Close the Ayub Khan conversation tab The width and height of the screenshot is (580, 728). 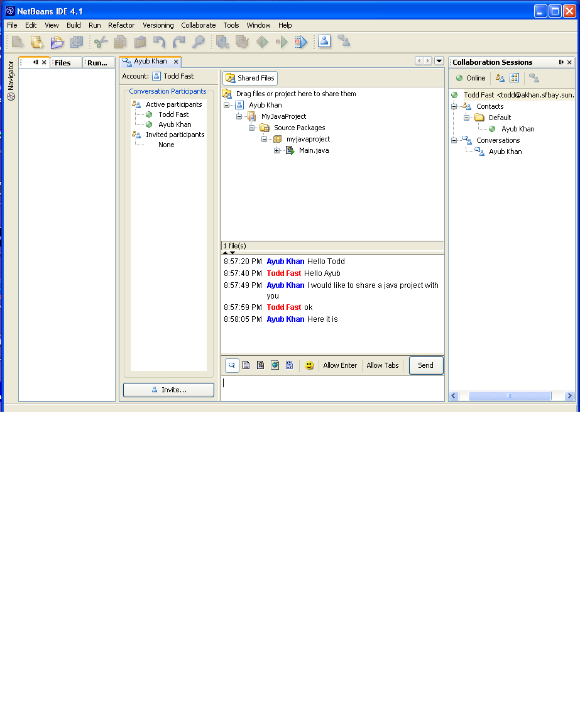[x=176, y=61]
